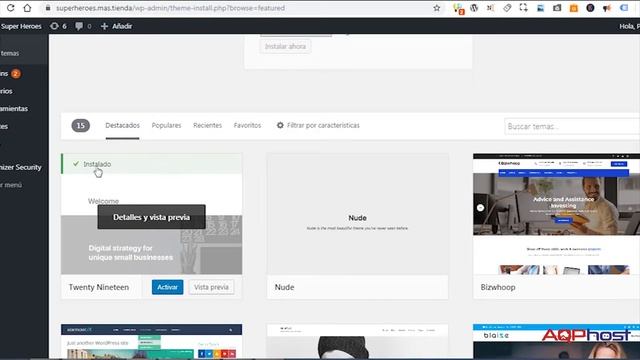Open the WordPress extension icon in browser toolbar
640x360 pixels.
[x=474, y=8]
